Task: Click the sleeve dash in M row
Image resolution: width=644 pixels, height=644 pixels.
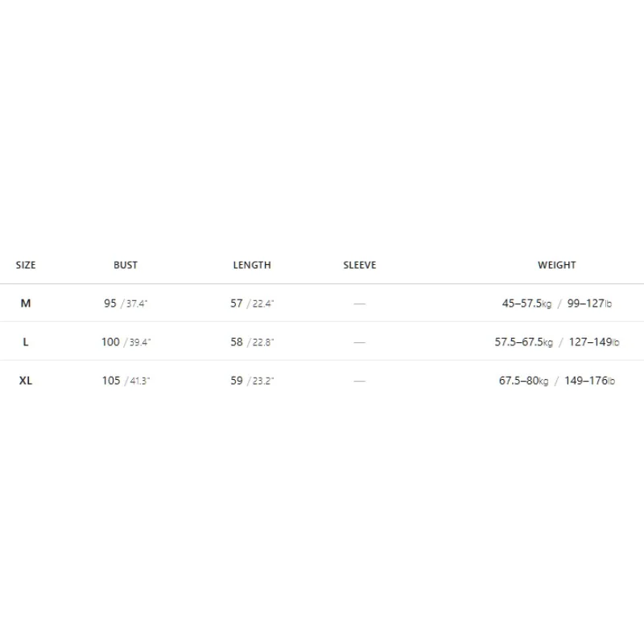Action: point(359,304)
